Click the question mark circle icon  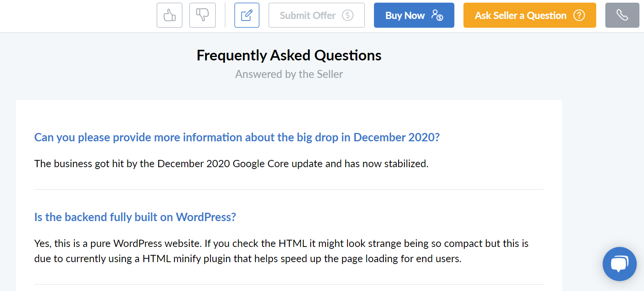(579, 16)
